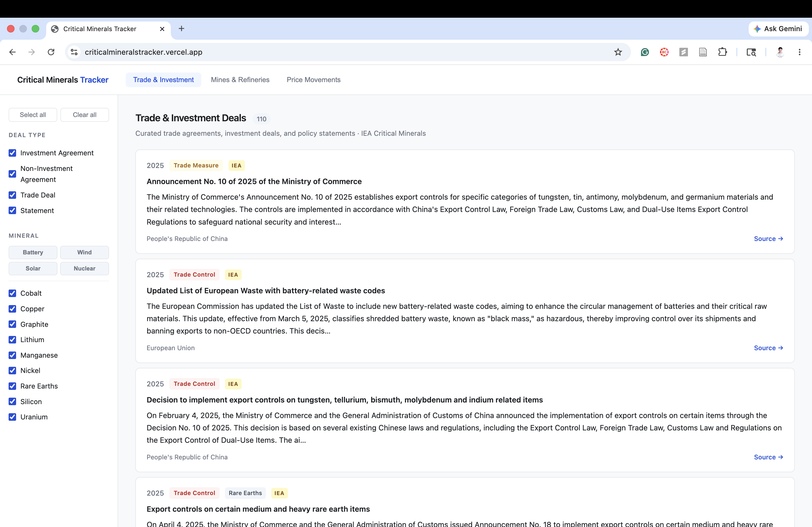Click "Decision to implement export controls" title
The width and height of the screenshot is (812, 527).
coord(345,400)
